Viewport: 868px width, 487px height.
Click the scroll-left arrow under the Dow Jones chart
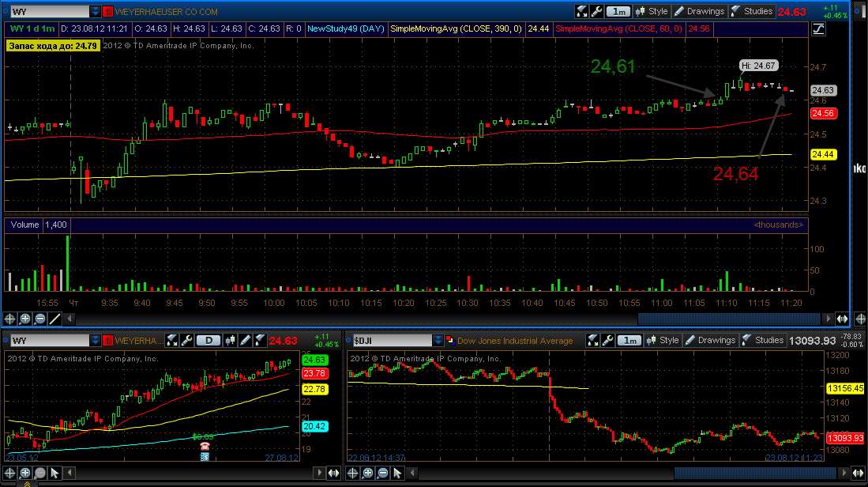pos(412,473)
